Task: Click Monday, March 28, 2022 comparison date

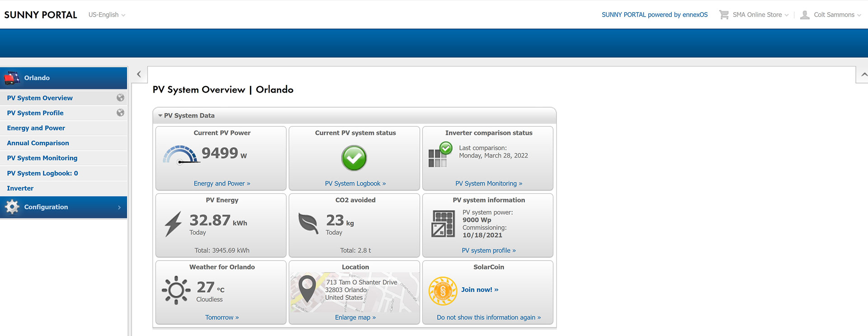Action: [x=493, y=155]
